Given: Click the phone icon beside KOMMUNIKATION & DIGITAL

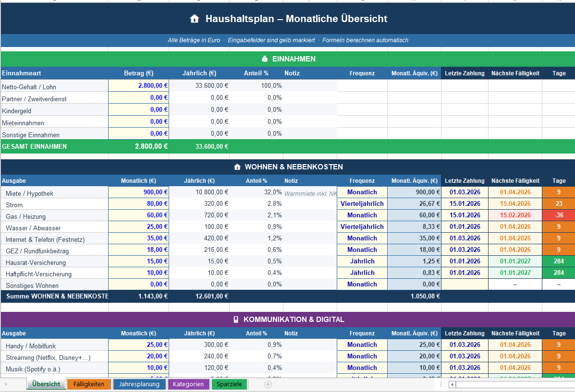Looking at the screenshot, I should (x=236, y=320).
